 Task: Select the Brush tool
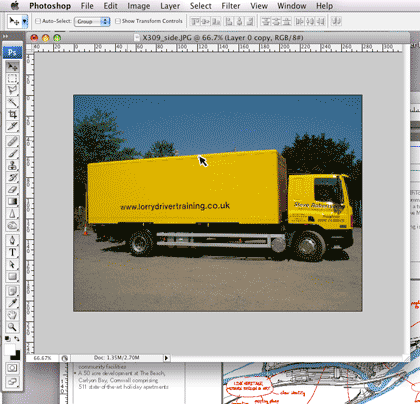[x=13, y=153]
